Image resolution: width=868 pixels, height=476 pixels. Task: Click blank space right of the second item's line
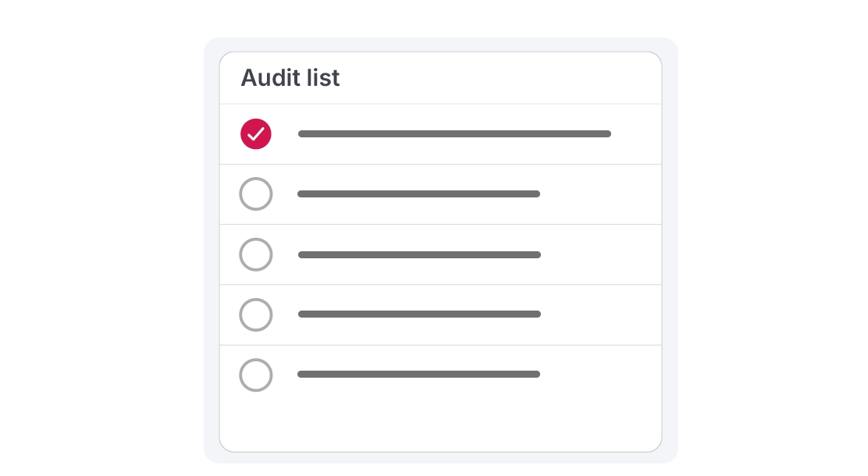pos(600,194)
